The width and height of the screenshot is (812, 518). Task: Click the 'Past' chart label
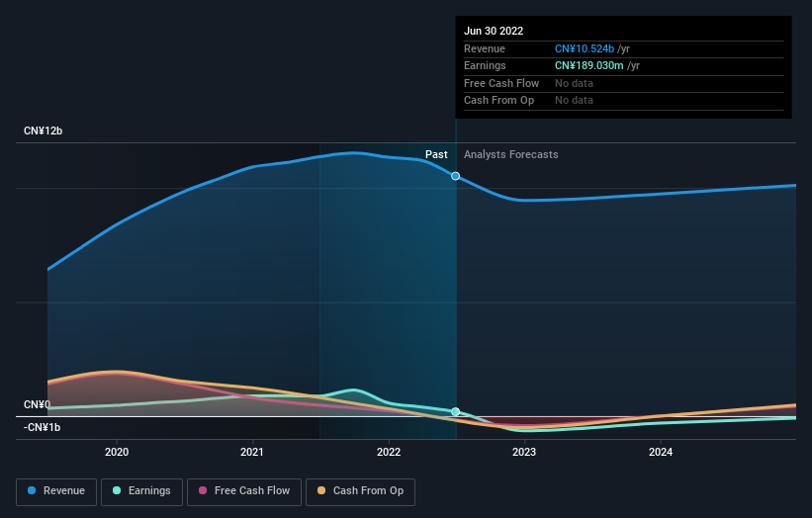pyautogui.click(x=436, y=154)
